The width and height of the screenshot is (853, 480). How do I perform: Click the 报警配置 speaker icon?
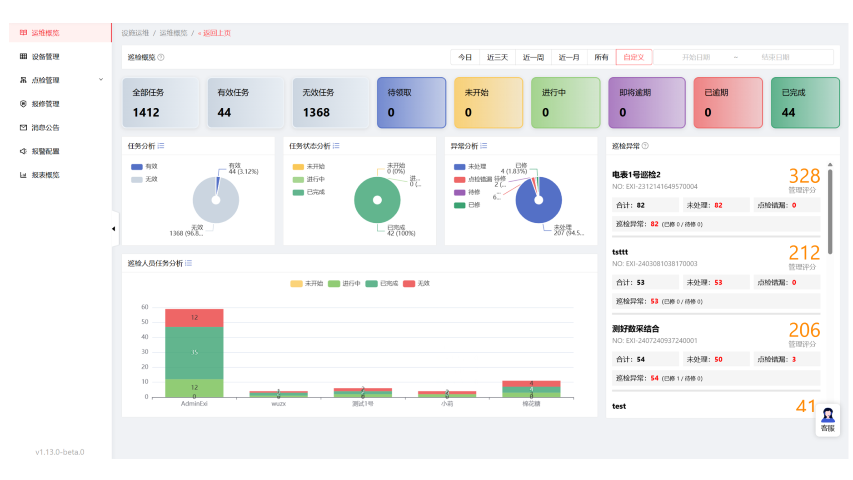click(x=23, y=151)
